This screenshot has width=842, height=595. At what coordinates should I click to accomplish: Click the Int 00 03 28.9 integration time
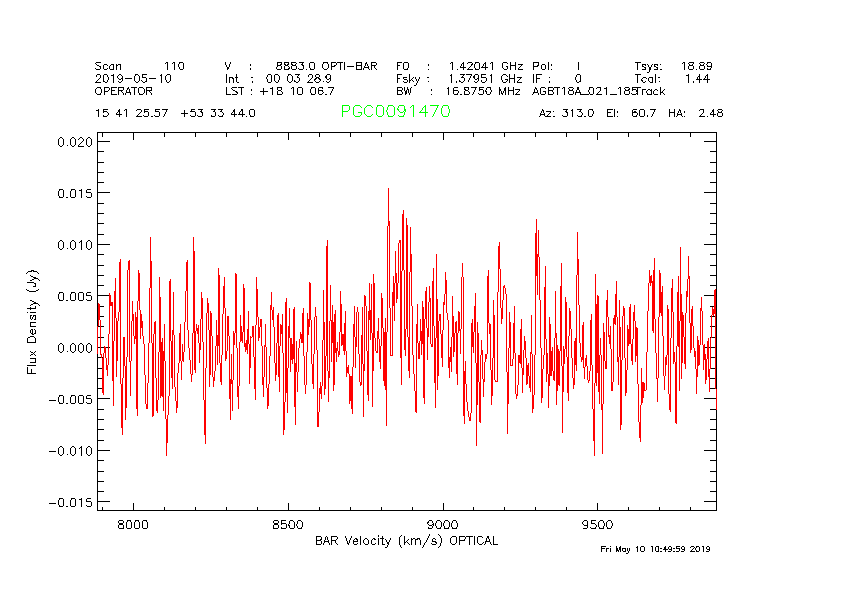pos(278,78)
